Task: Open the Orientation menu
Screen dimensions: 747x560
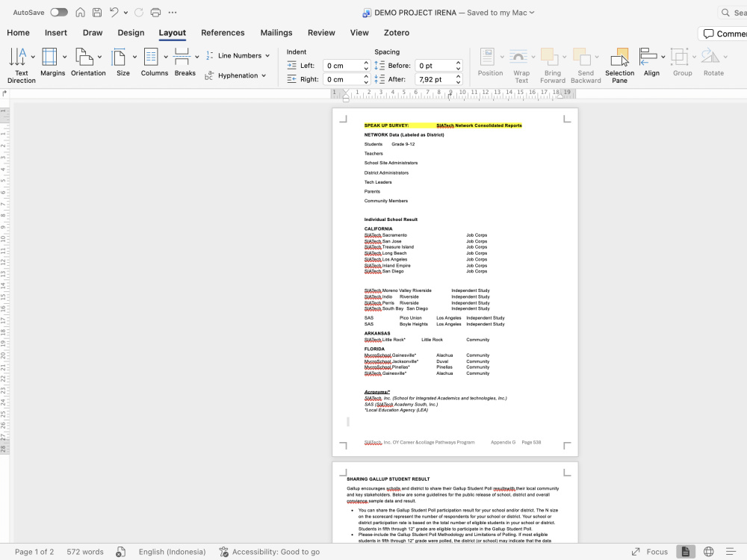Action: (x=88, y=62)
